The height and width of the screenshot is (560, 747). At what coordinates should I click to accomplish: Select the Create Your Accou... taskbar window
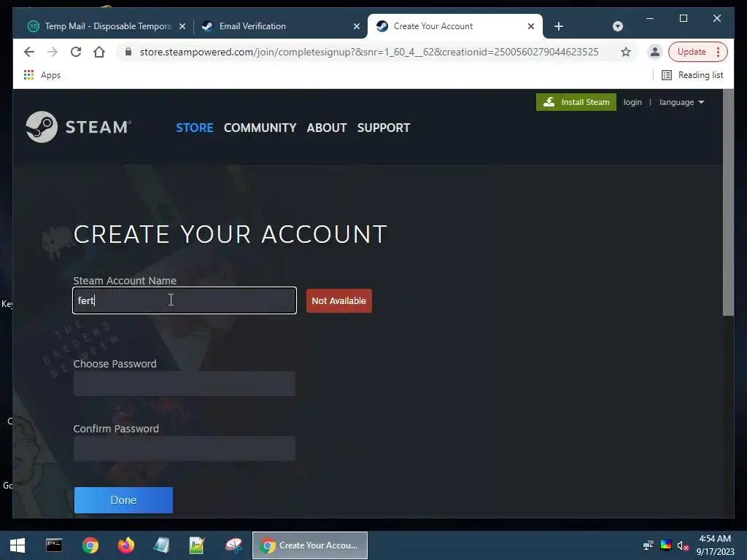pos(309,545)
